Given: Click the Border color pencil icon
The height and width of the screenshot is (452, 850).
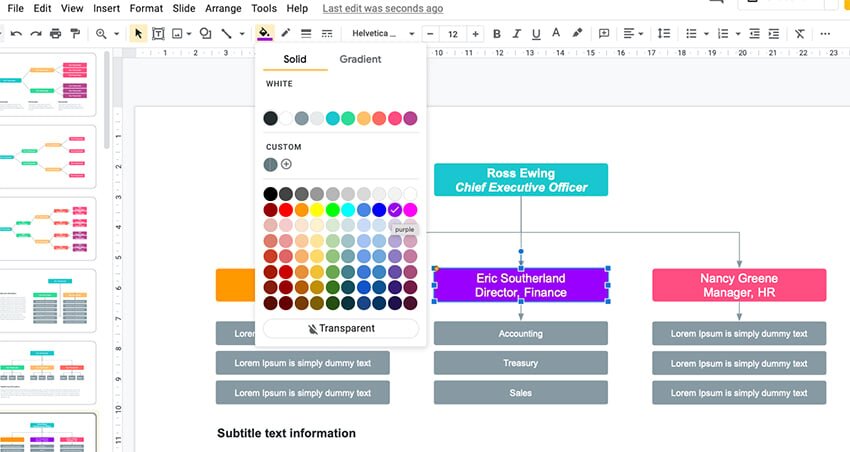Looking at the screenshot, I should point(286,34).
